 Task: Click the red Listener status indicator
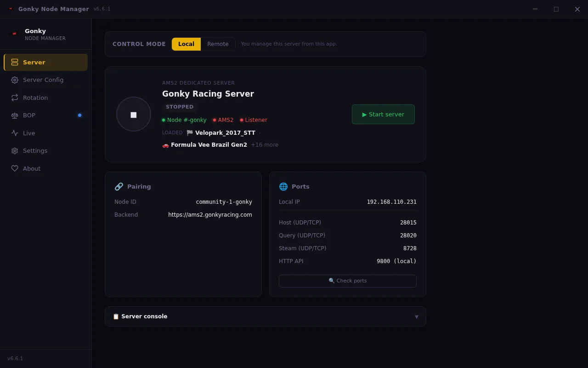click(x=254, y=120)
